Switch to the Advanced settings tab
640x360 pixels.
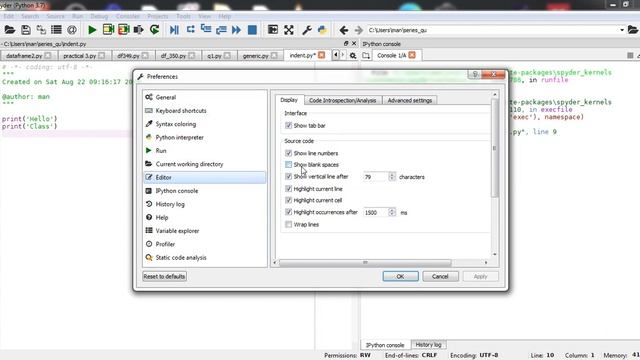pyautogui.click(x=410, y=100)
